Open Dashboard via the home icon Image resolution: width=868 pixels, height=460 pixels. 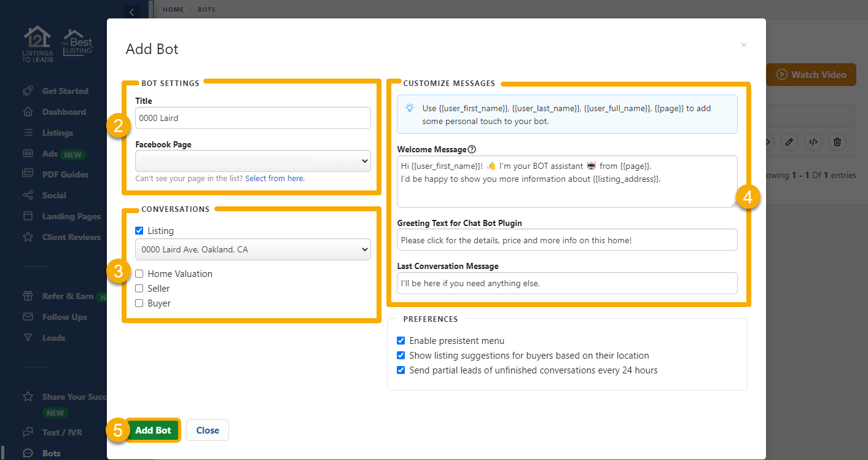28,112
